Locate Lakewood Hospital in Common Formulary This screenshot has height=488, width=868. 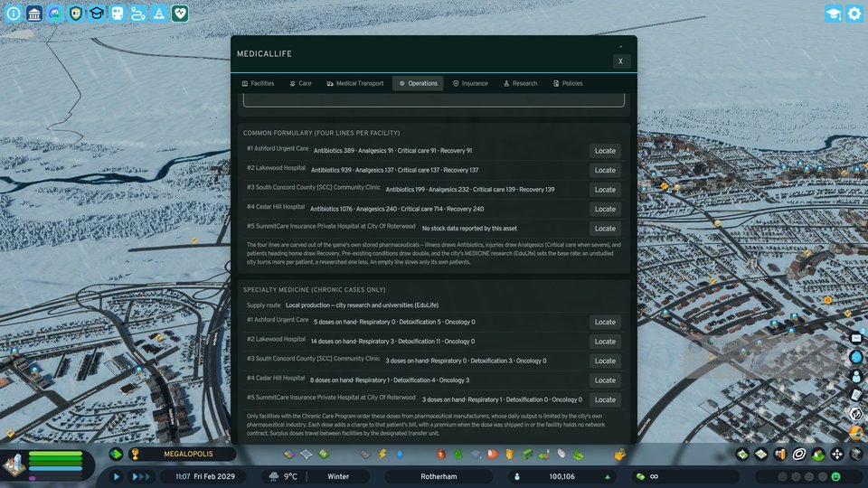pyautogui.click(x=605, y=170)
